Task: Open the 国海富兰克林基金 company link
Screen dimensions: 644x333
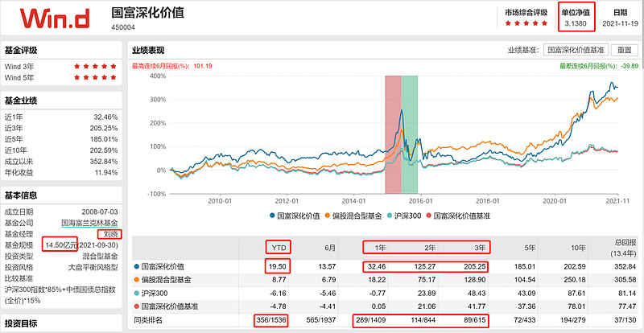Action: click(89, 224)
